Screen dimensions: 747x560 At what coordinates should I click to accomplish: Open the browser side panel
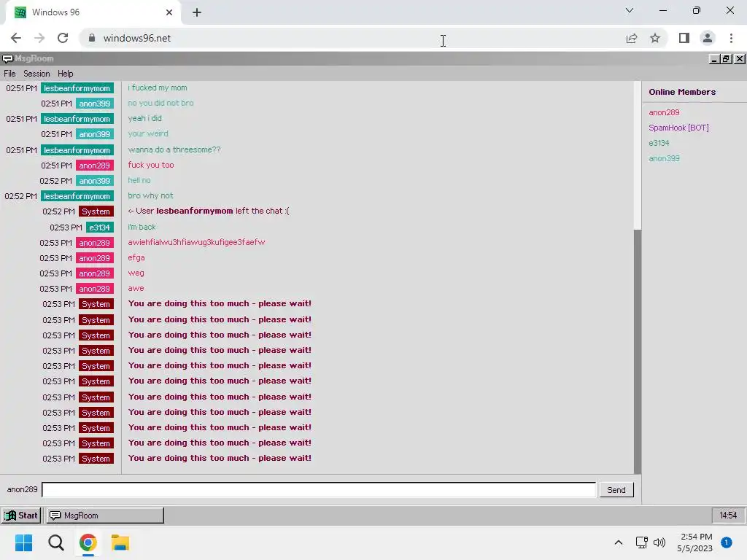(684, 38)
